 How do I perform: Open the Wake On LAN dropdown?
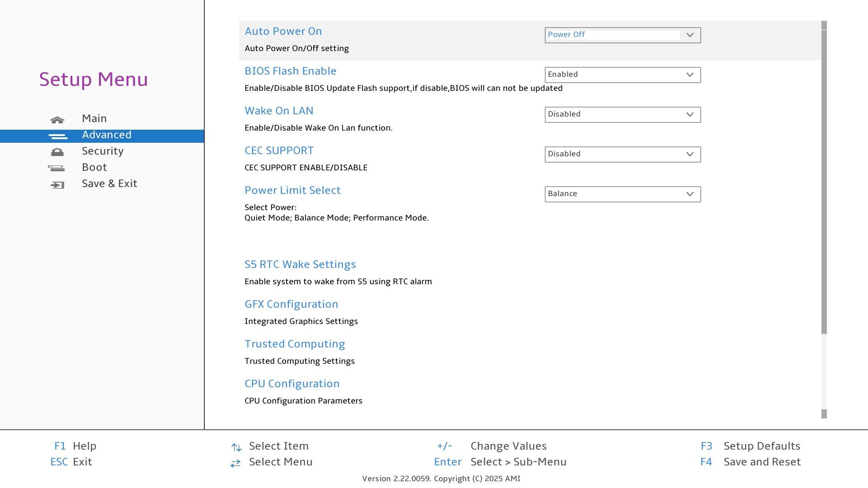click(x=623, y=115)
